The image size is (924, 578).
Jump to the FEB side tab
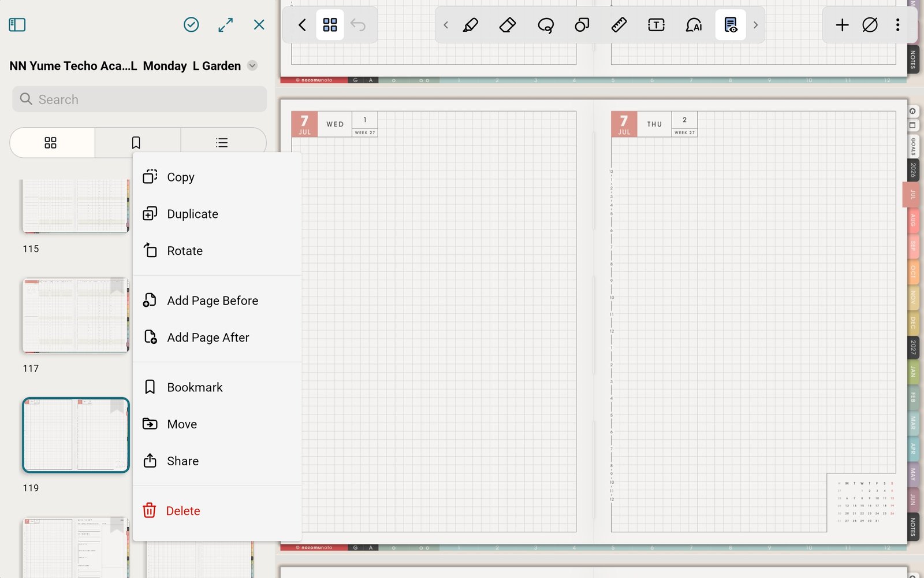(913, 398)
